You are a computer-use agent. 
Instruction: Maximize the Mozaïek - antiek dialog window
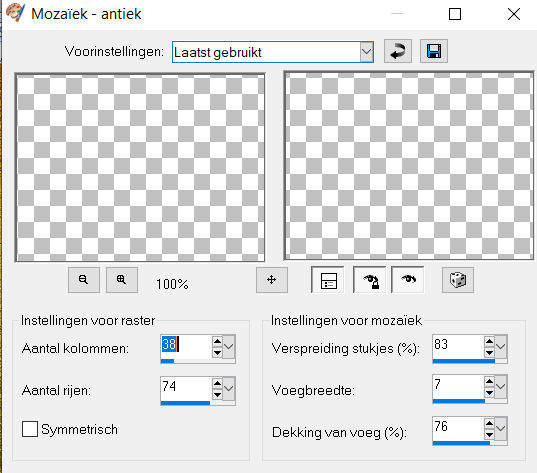[455, 14]
